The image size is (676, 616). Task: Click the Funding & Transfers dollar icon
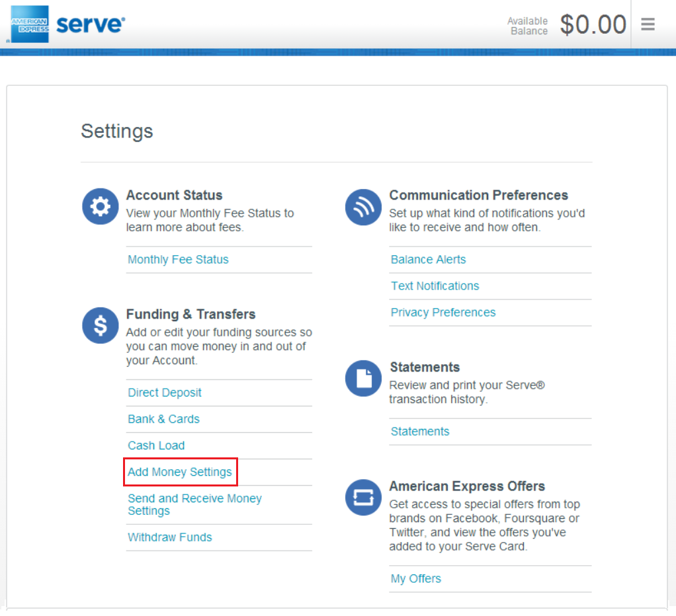(x=100, y=325)
